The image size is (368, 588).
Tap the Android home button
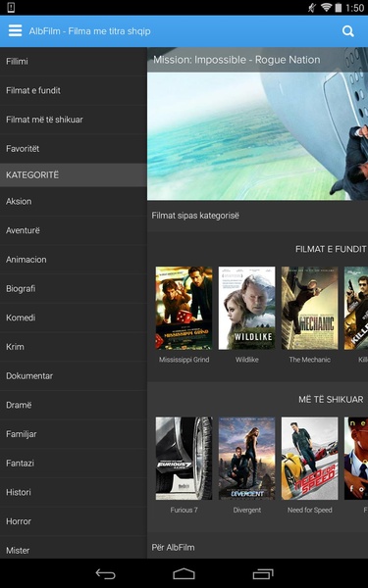[x=184, y=573]
